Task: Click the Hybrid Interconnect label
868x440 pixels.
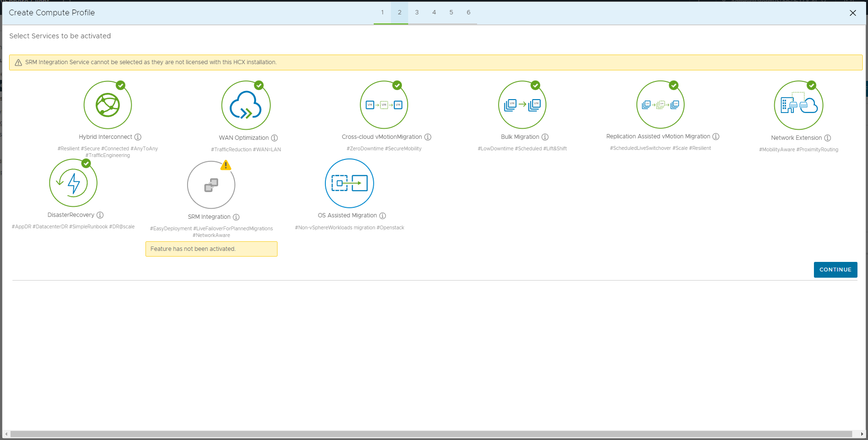Action: pos(105,137)
